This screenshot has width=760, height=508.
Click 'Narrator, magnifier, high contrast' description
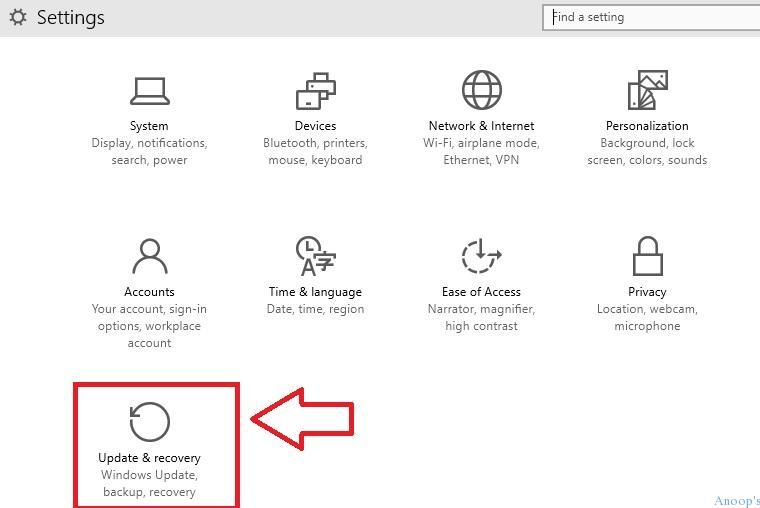coord(481,318)
